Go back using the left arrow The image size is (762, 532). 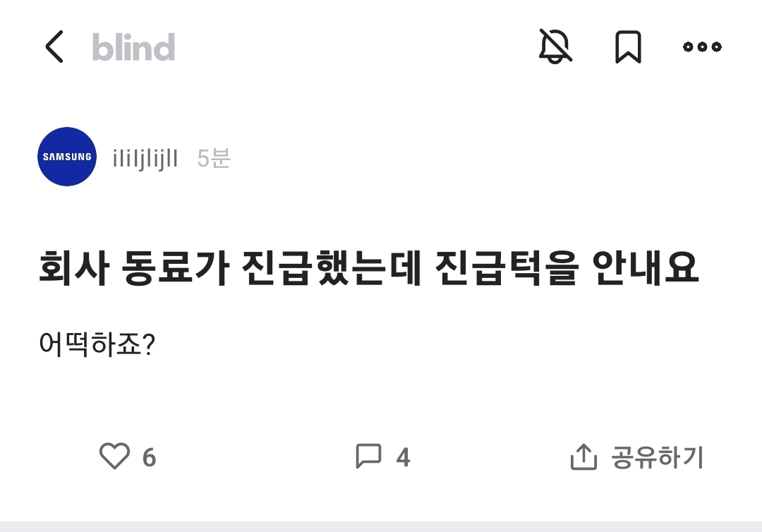[54, 47]
